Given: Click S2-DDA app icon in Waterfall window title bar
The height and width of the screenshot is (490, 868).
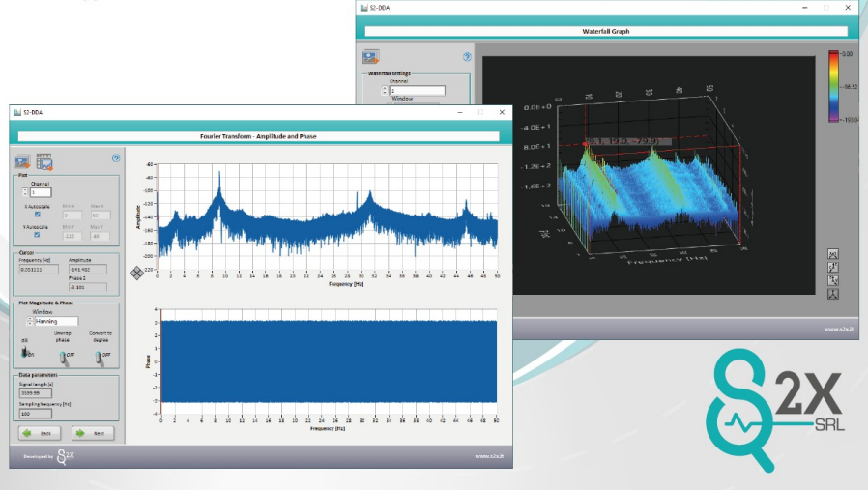Looking at the screenshot, I should coord(363,8).
